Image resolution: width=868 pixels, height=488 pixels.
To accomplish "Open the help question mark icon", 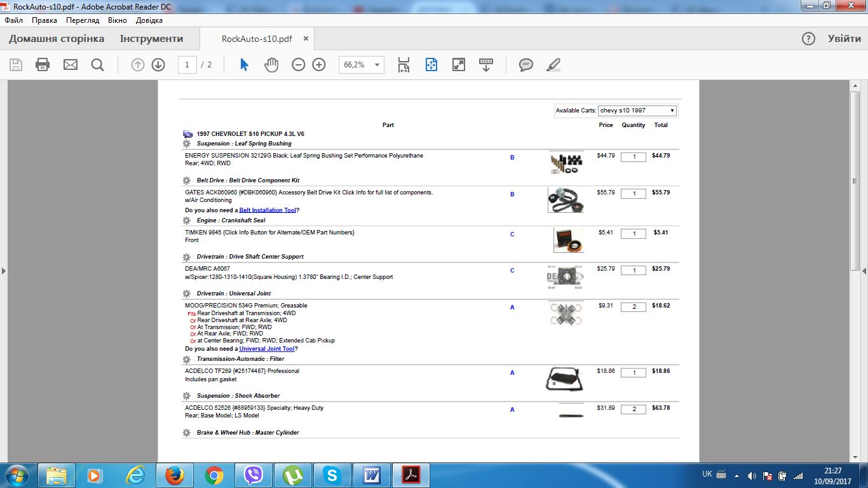I will [808, 39].
